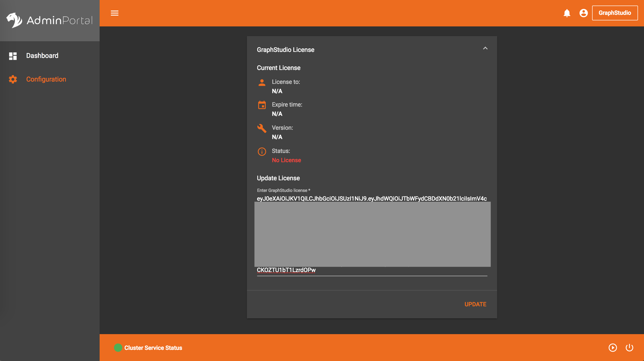
Task: Click the start services play icon
Action: [612, 348]
